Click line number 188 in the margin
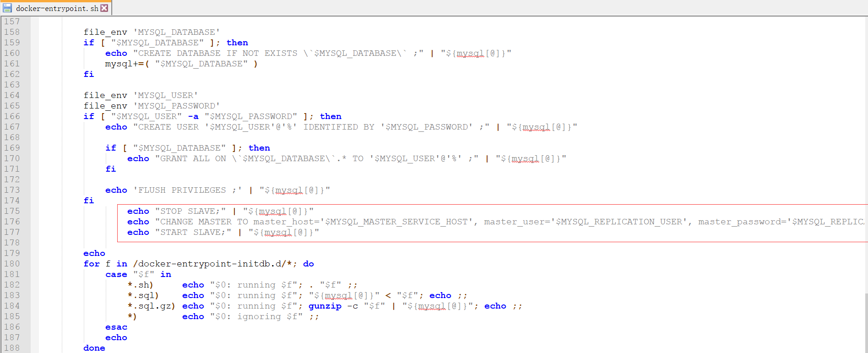868x353 pixels. pyautogui.click(x=12, y=348)
